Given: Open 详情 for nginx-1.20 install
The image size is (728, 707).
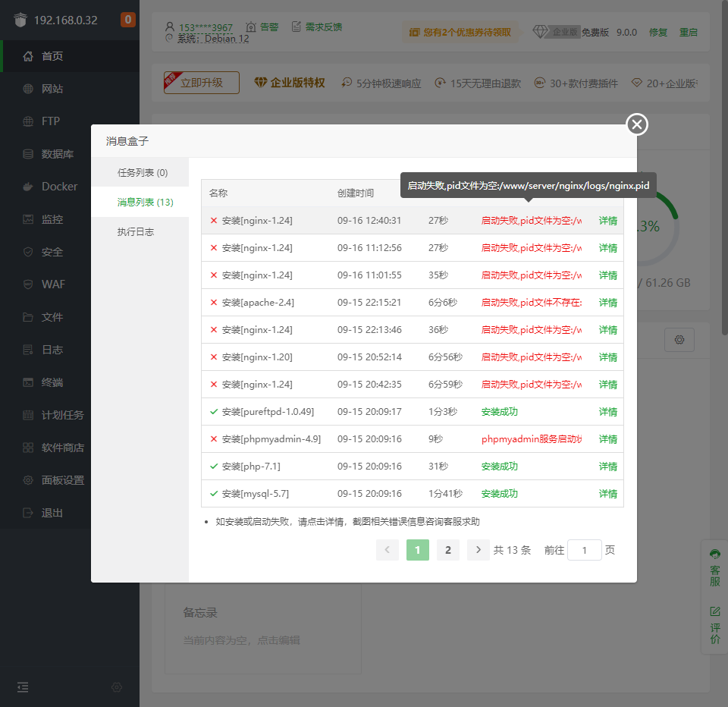Looking at the screenshot, I should pos(607,357).
